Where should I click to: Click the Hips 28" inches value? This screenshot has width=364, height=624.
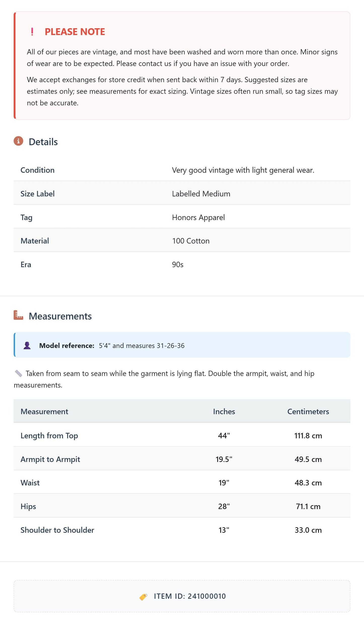(224, 506)
